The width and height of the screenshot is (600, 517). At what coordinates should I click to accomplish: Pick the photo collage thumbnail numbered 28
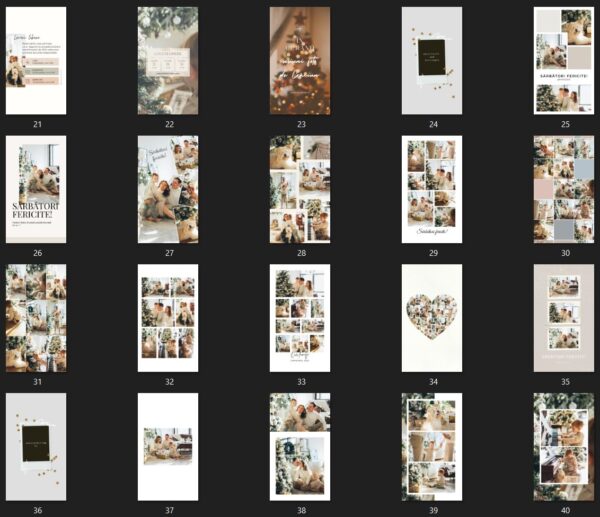pos(300,189)
